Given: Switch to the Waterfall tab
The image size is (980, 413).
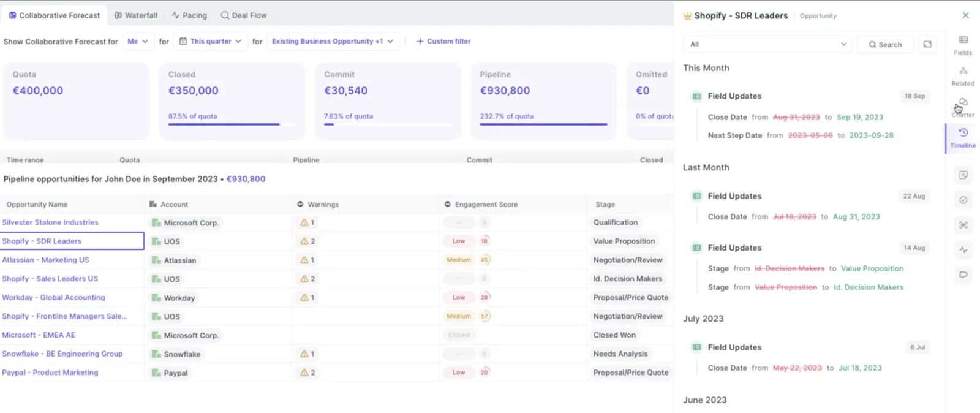Looking at the screenshot, I should (136, 15).
